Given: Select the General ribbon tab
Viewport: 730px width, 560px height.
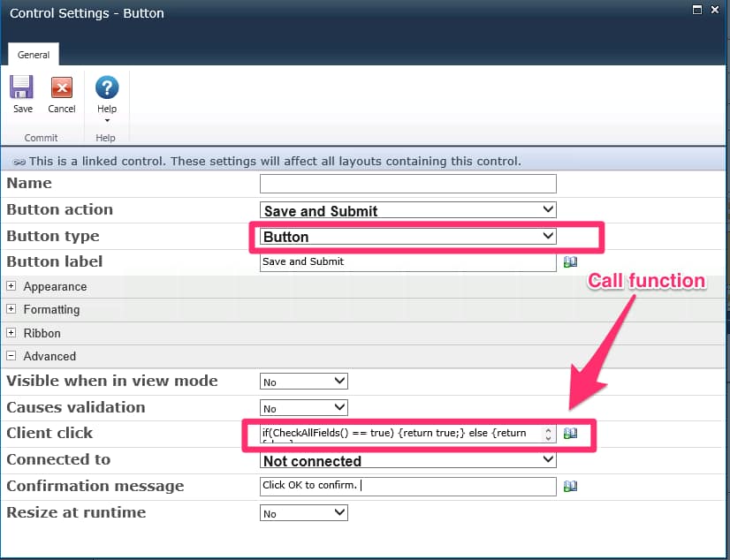Looking at the screenshot, I should click(34, 55).
